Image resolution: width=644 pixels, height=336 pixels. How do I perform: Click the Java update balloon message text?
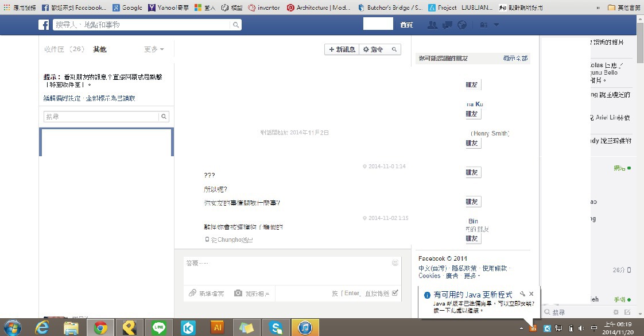coord(484,307)
